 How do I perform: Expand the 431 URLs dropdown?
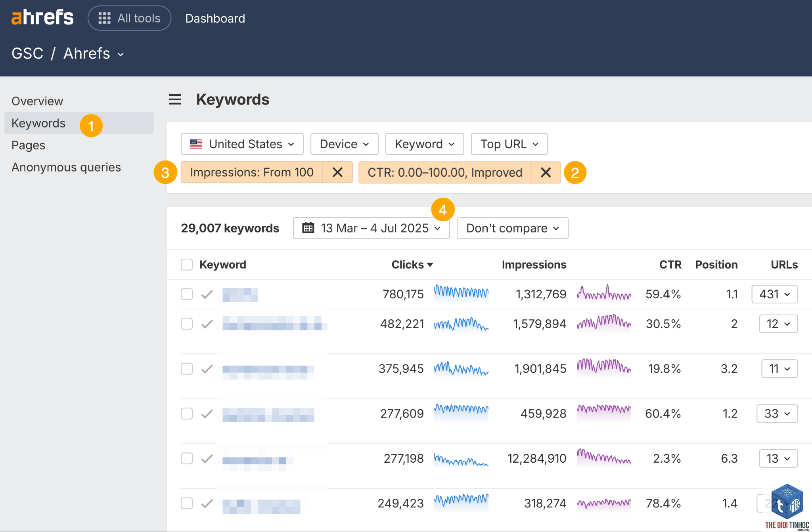tap(775, 294)
